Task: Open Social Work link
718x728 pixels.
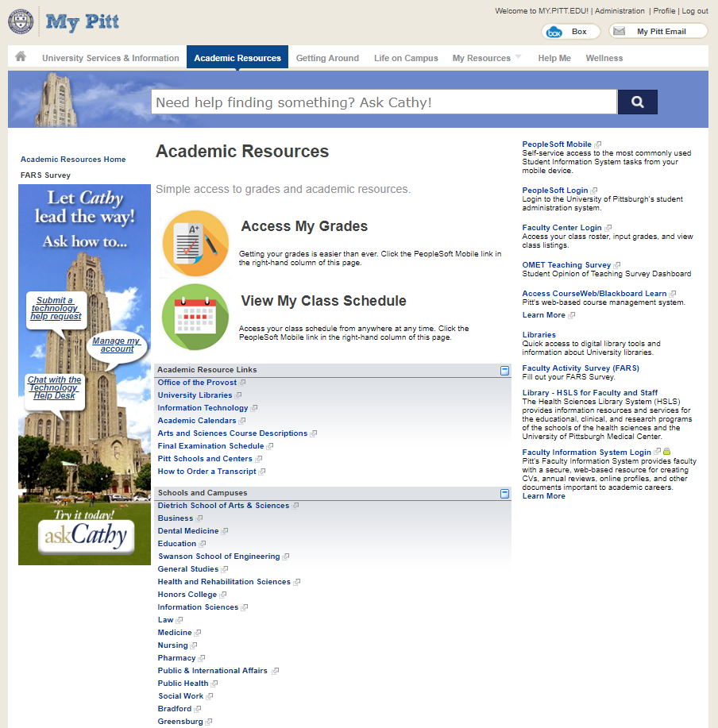Action: tap(180, 696)
